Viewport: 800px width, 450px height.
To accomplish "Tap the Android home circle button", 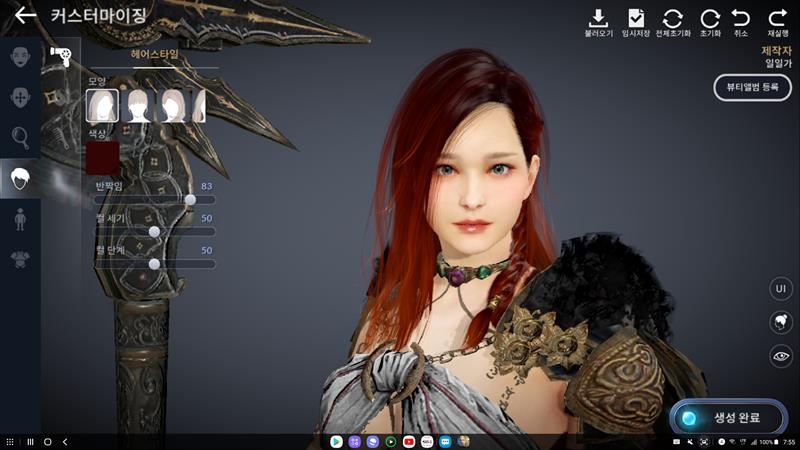I will [x=47, y=442].
